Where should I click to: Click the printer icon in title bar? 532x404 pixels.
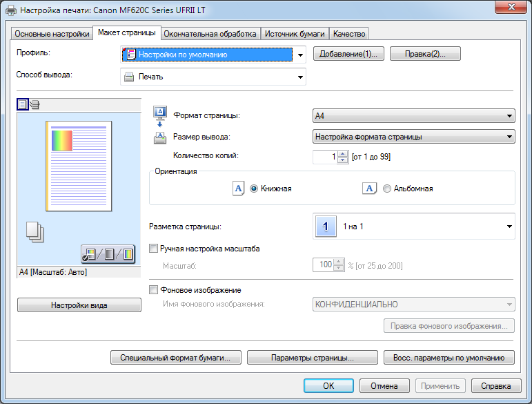(11, 10)
